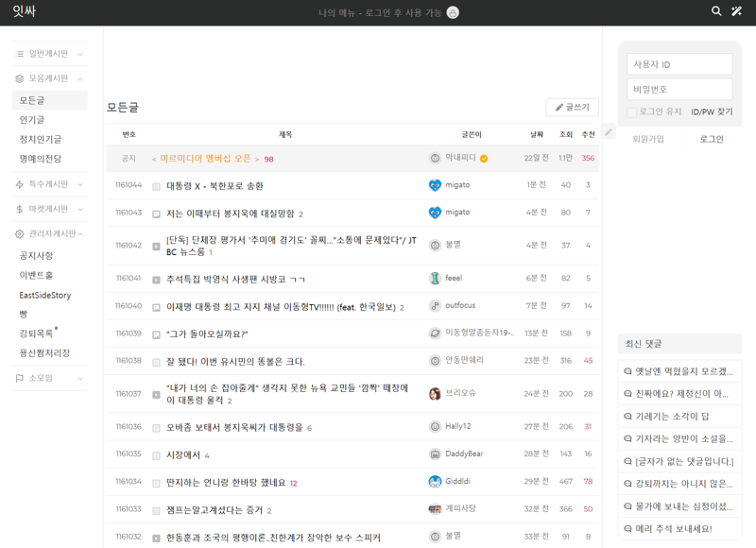Click the 조회 column header
756x548 pixels.
tap(565, 134)
